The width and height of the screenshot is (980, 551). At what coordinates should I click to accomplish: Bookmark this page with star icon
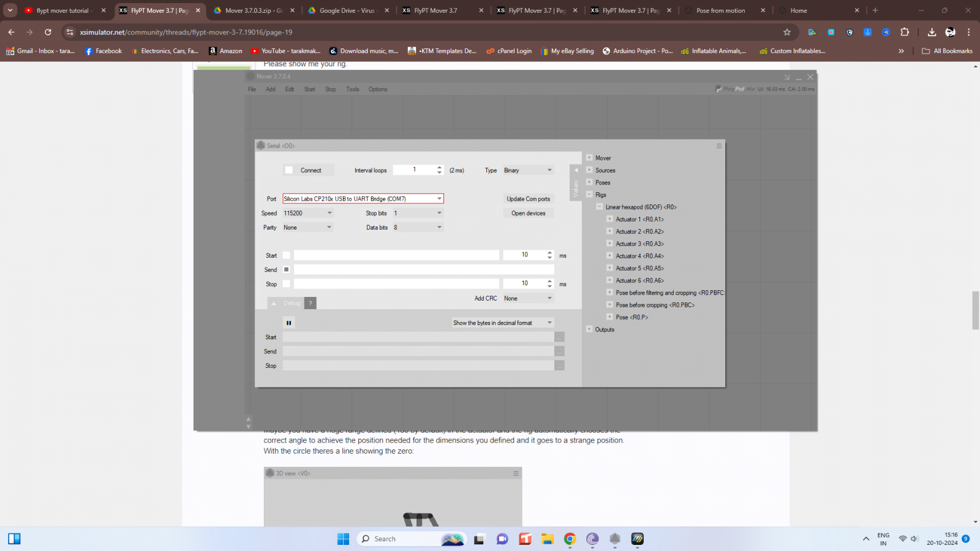(787, 32)
